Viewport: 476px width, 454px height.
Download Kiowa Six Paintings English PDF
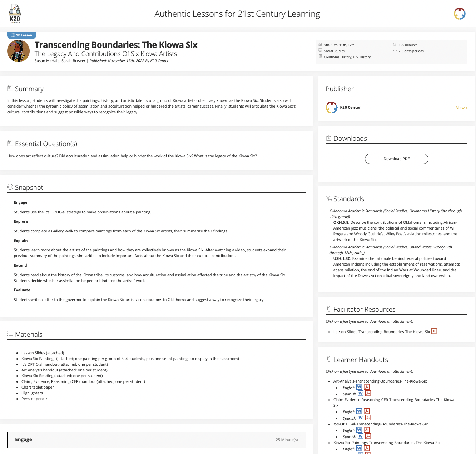coord(366,449)
